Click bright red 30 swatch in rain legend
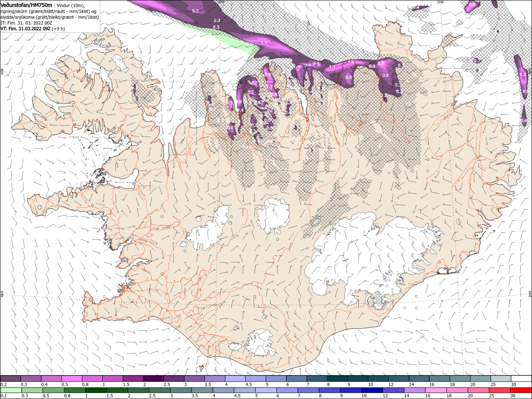The width and height of the screenshot is (532, 399). [521, 390]
